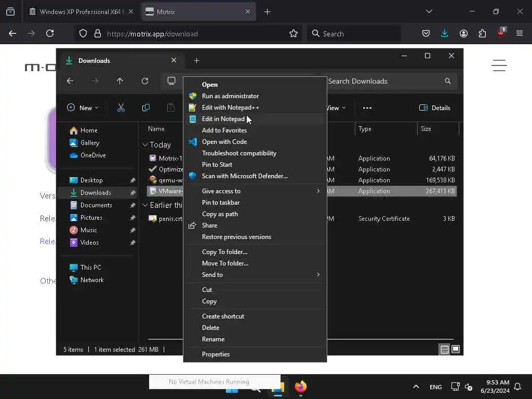The height and width of the screenshot is (399, 532).
Task: Click This PC monitor icon in address bar
Action: click(171, 81)
